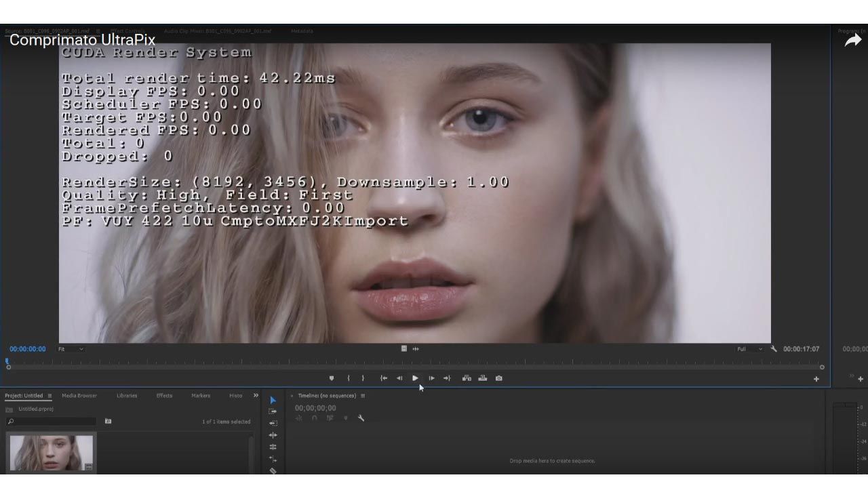Image resolution: width=868 pixels, height=488 pixels.
Task: Toggle Drag Audio Only waveform icon
Action: pyautogui.click(x=416, y=349)
